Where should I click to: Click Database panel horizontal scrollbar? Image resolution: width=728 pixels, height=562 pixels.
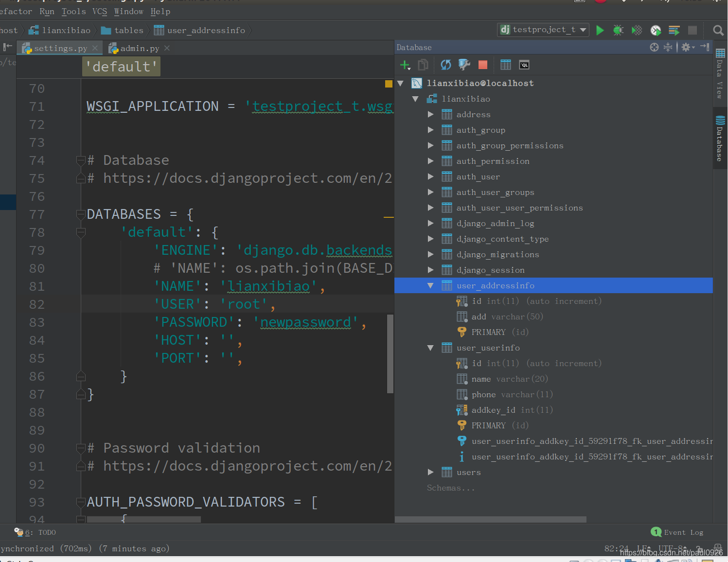491,519
